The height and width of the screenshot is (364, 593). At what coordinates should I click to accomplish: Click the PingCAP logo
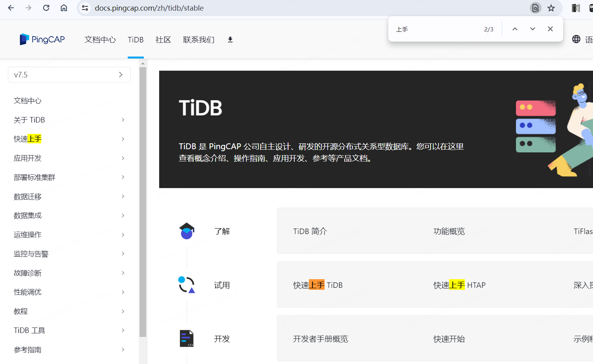click(42, 39)
